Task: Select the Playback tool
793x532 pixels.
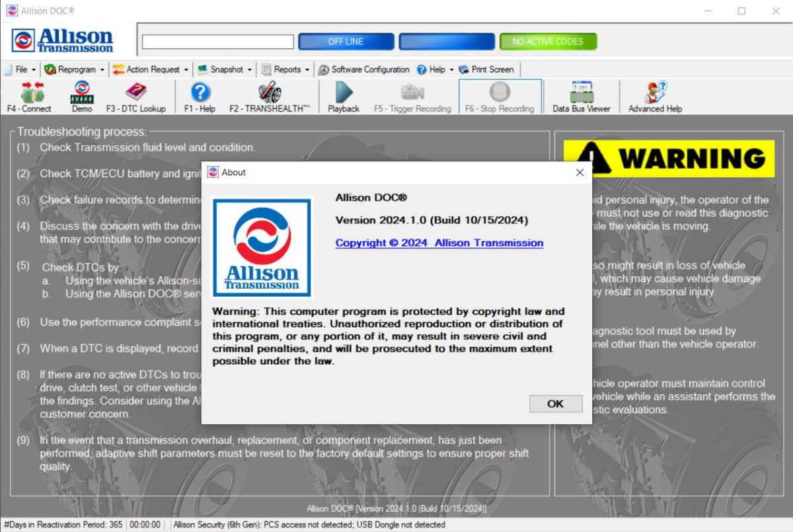Action: click(x=343, y=96)
